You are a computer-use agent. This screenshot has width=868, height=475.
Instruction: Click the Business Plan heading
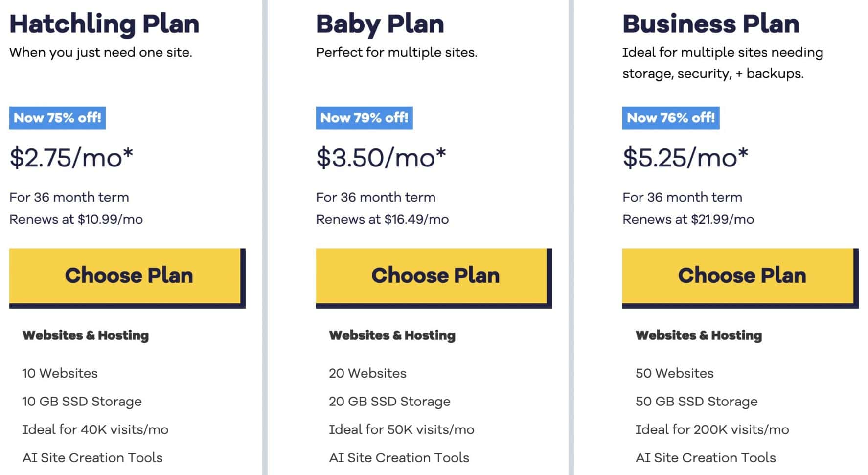pyautogui.click(x=710, y=24)
